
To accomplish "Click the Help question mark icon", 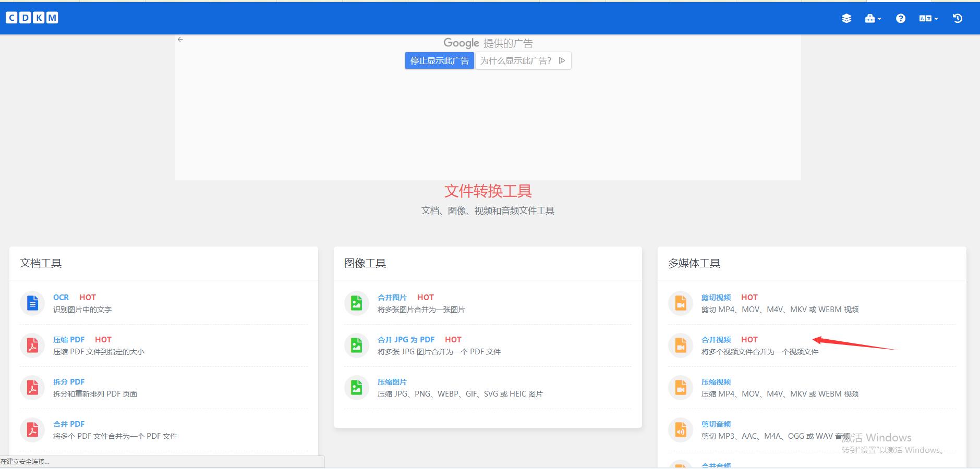I will [x=900, y=18].
